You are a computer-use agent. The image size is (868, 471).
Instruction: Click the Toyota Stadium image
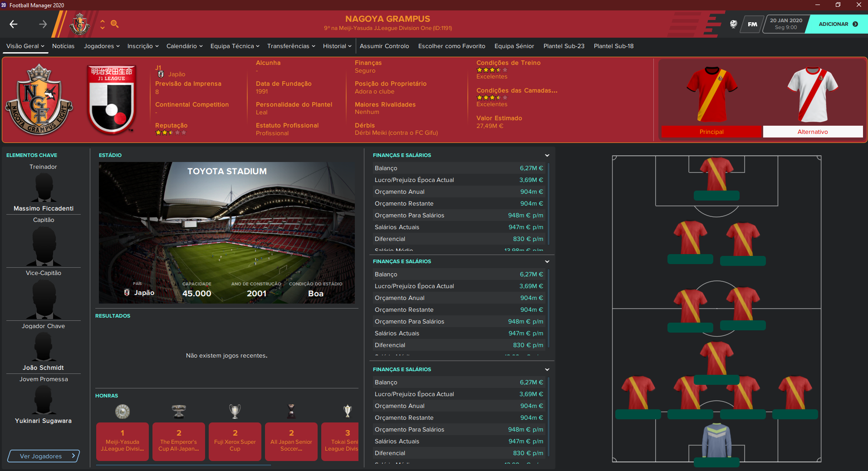pyautogui.click(x=227, y=232)
